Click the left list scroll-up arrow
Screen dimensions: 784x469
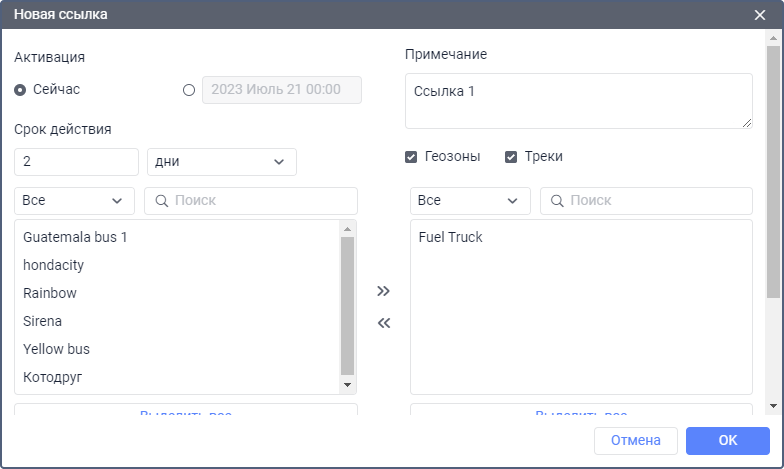tap(348, 229)
